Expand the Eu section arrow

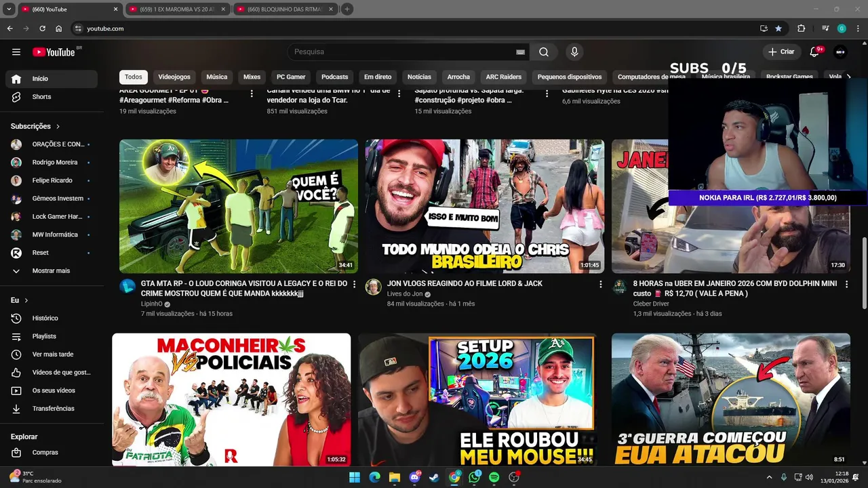[x=26, y=300]
